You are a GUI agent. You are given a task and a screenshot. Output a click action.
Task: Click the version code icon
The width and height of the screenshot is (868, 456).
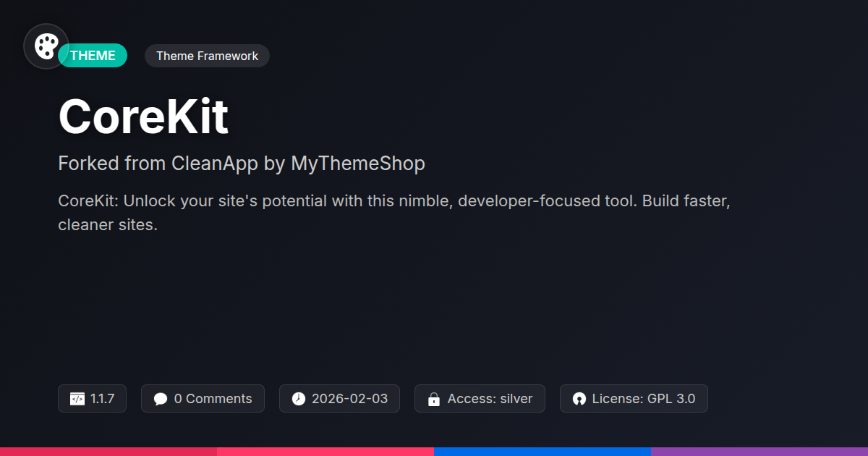point(77,399)
